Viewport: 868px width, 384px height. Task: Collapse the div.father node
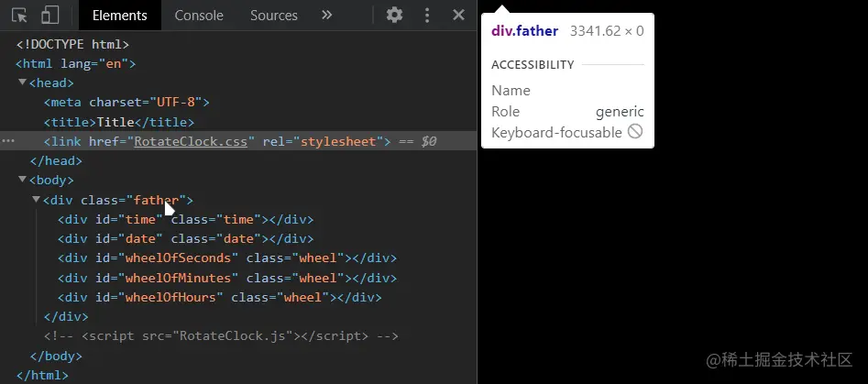pos(36,199)
